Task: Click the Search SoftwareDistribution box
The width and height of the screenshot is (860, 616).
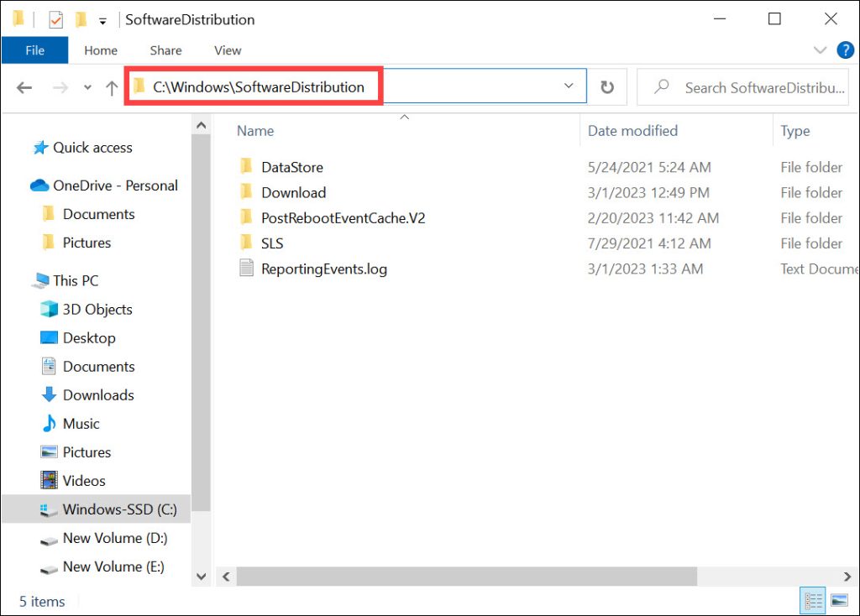Action: click(x=742, y=87)
